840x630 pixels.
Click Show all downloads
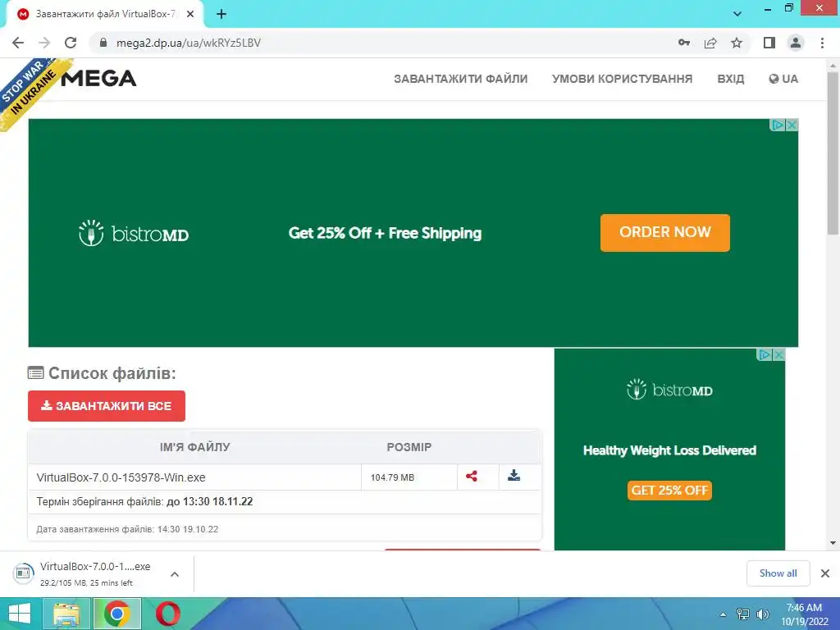click(x=778, y=573)
